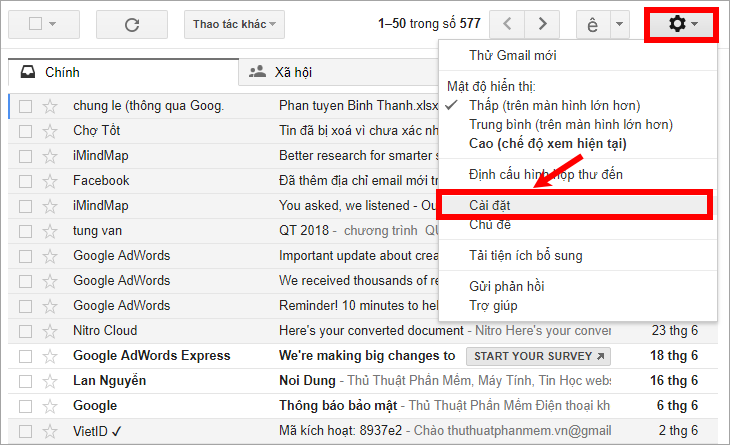Star the chung le email
This screenshot has height=445, width=730.
tap(50, 106)
